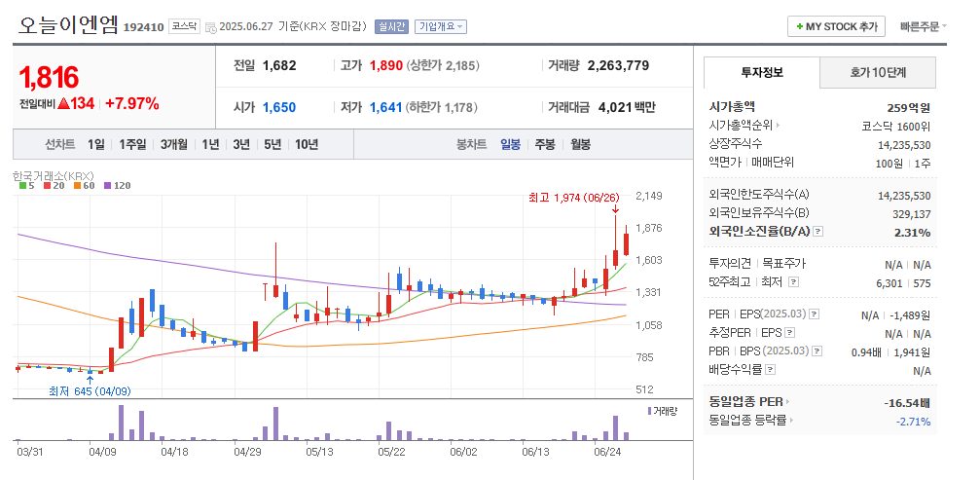Open the help icon beside 추정PER EPS
Image resolution: width=980 pixels, height=480 pixels.
pyautogui.click(x=790, y=333)
